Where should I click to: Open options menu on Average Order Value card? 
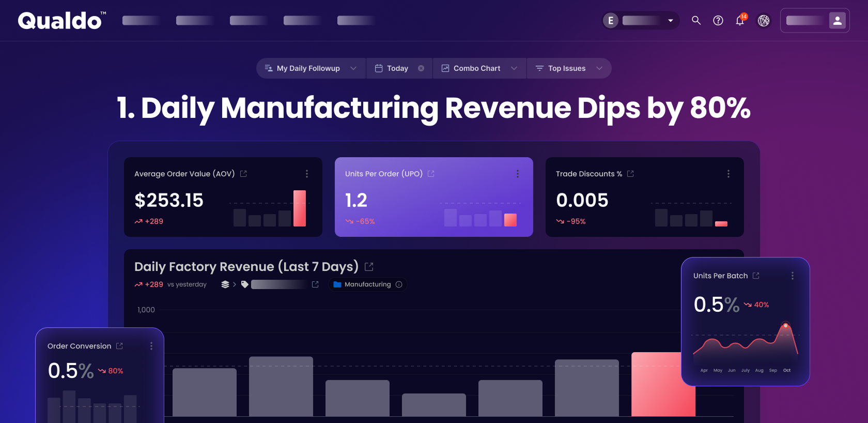307,174
